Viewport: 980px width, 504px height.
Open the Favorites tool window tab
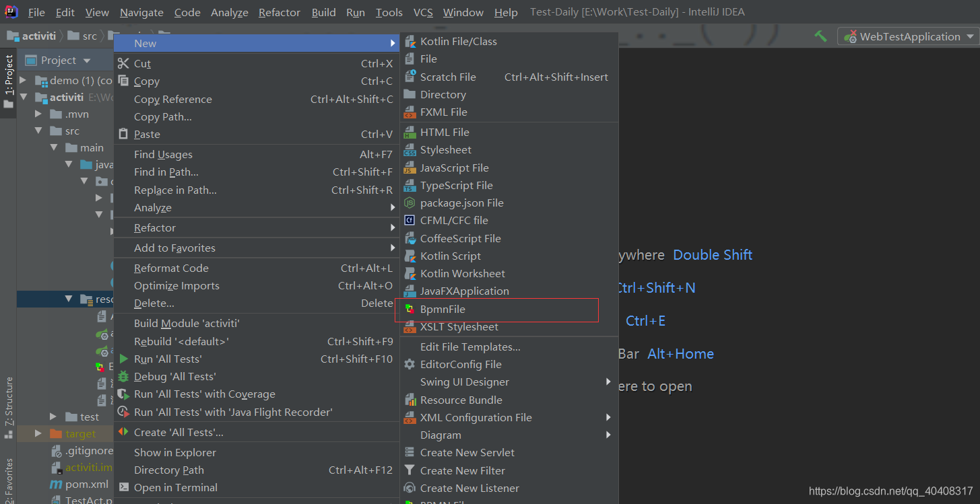(8, 481)
